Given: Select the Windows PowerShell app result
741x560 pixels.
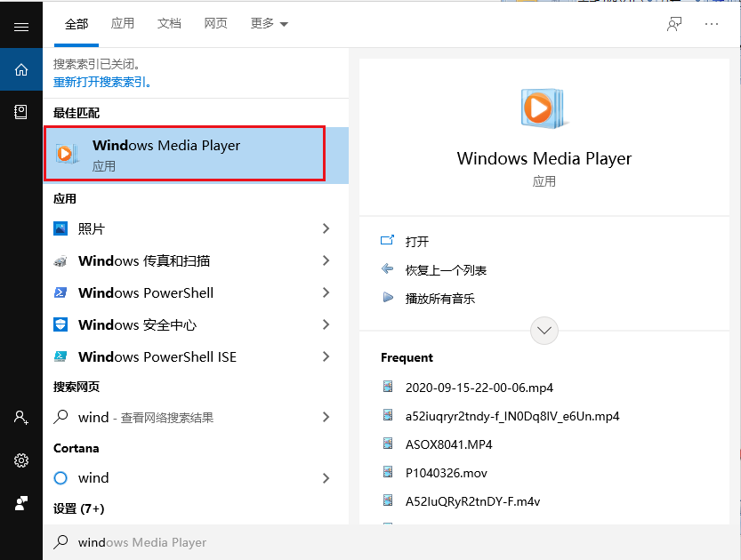Looking at the screenshot, I should [x=196, y=292].
